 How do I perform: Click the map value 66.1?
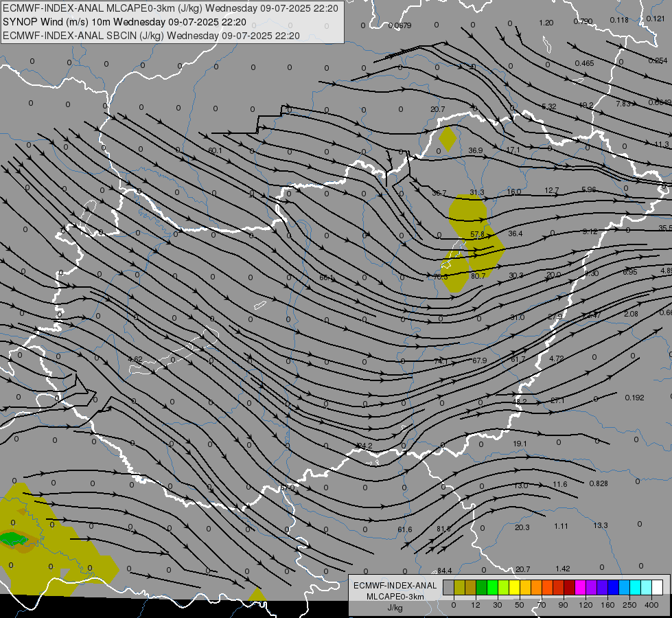pyautogui.click(x=327, y=278)
